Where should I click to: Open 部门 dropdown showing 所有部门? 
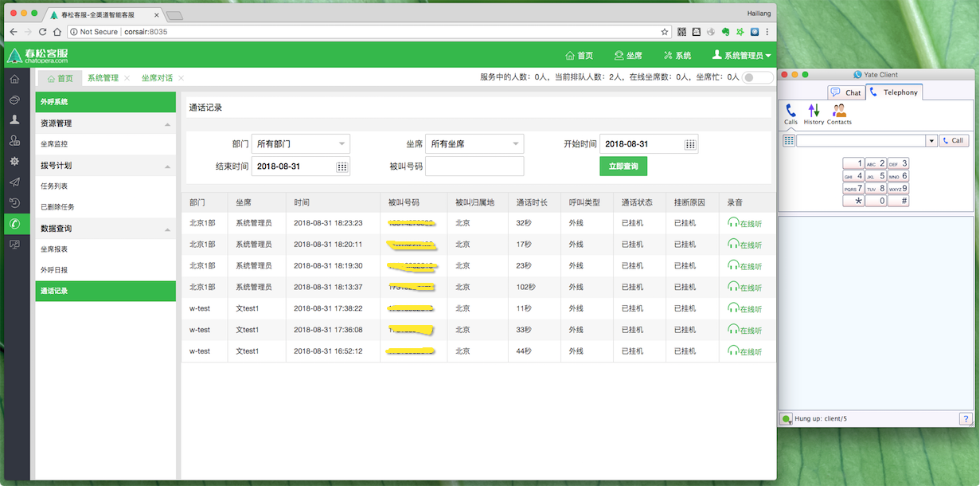pos(301,144)
